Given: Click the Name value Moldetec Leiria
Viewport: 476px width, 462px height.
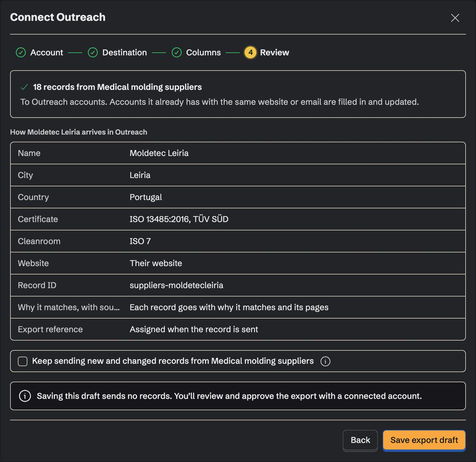Looking at the screenshot, I should [x=159, y=153].
